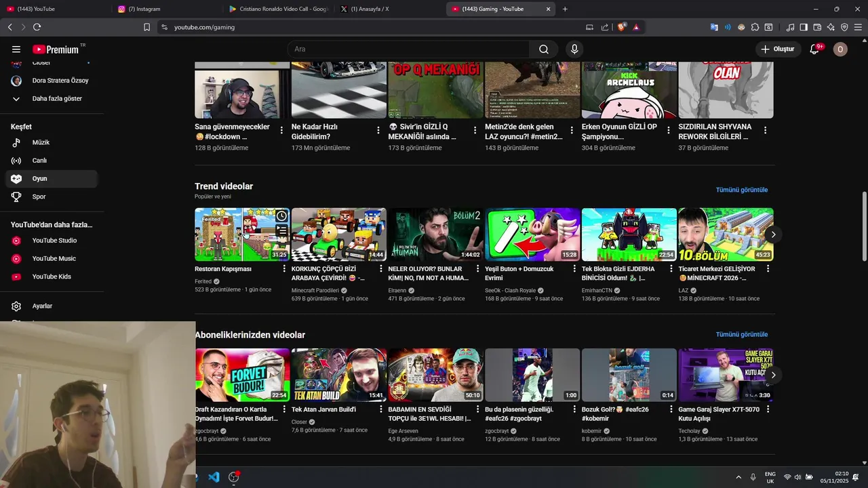Image resolution: width=868 pixels, height=488 pixels.
Task: Click 'Tümünü görüntüle' for Trend videolar
Action: pos(742,190)
